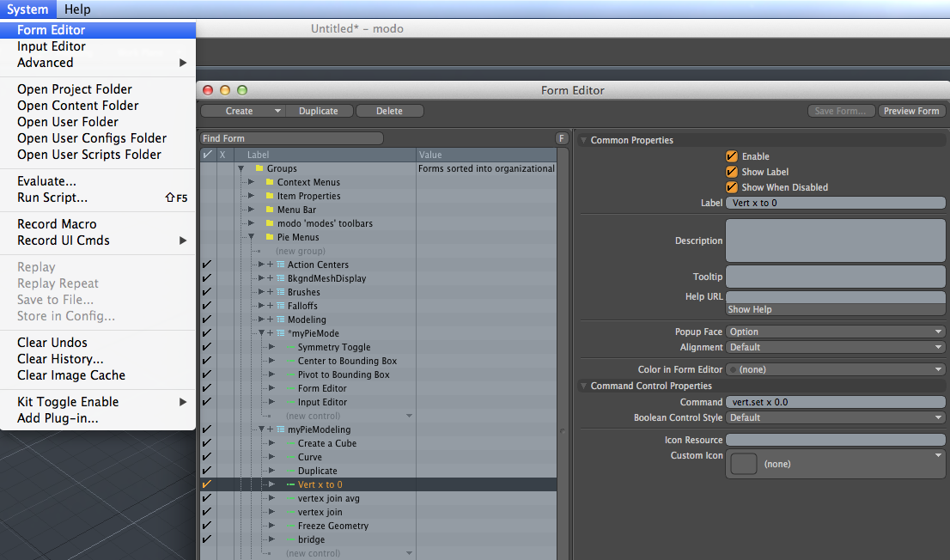This screenshot has width=950, height=560.
Task: Open the Create button dropdown arrow
Action: [277, 111]
